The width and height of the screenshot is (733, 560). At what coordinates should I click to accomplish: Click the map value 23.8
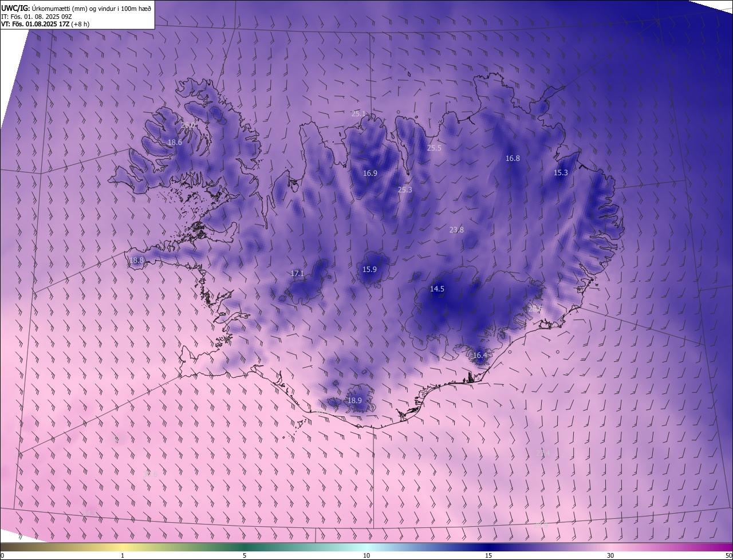pyautogui.click(x=456, y=230)
